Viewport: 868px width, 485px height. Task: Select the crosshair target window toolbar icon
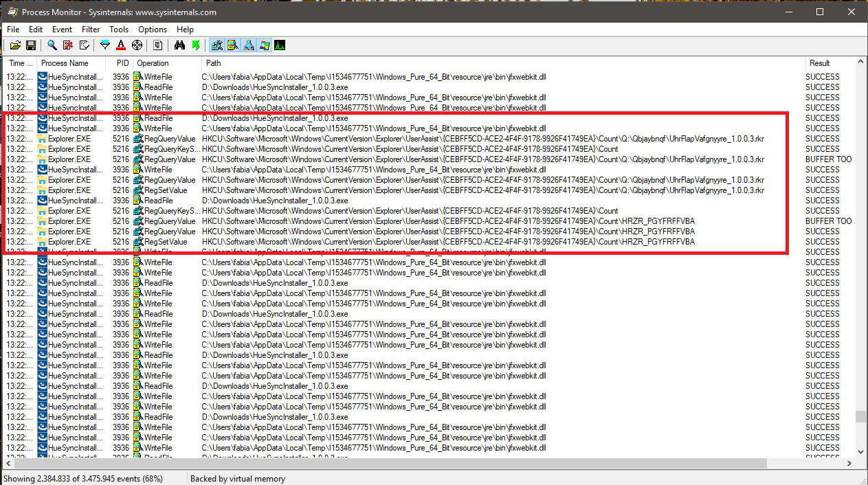pyautogui.click(x=137, y=45)
